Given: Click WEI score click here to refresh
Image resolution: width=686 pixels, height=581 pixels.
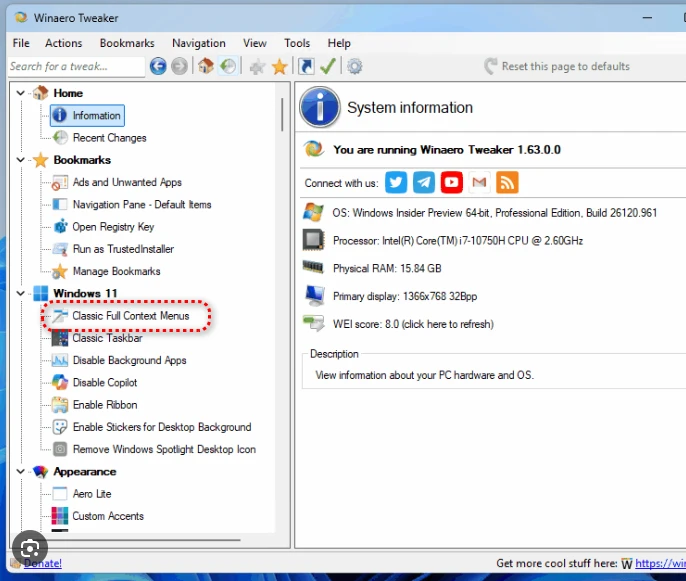Looking at the screenshot, I should pyautogui.click(x=413, y=324).
